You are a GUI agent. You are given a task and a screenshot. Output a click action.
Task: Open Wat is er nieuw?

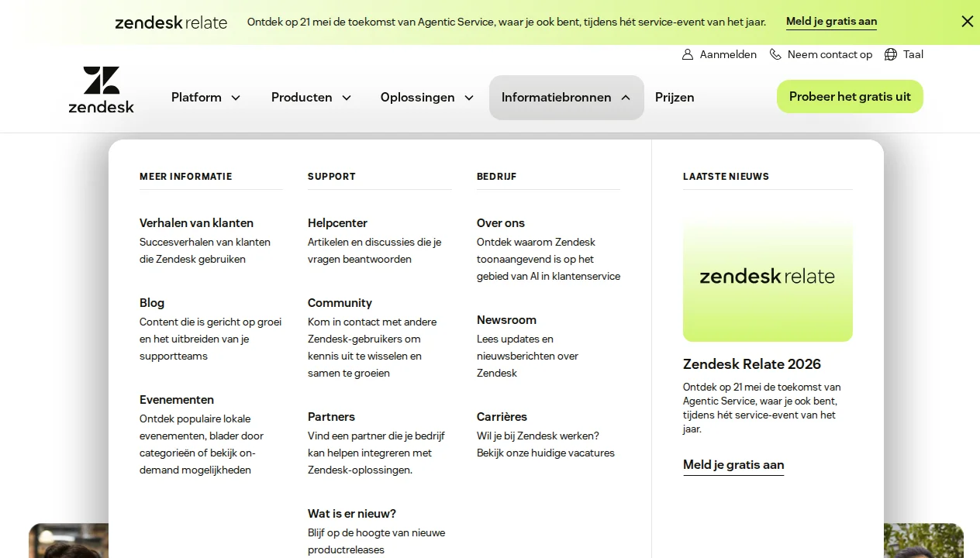(x=351, y=514)
